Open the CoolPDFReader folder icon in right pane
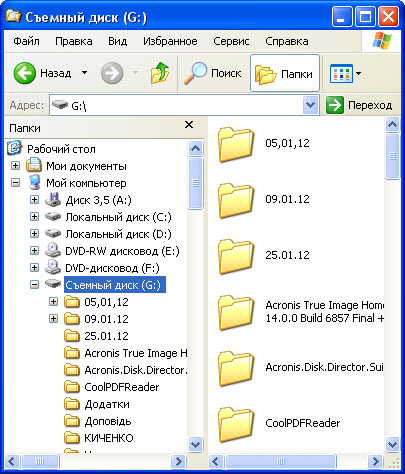This screenshot has height=474, width=405. click(x=236, y=424)
